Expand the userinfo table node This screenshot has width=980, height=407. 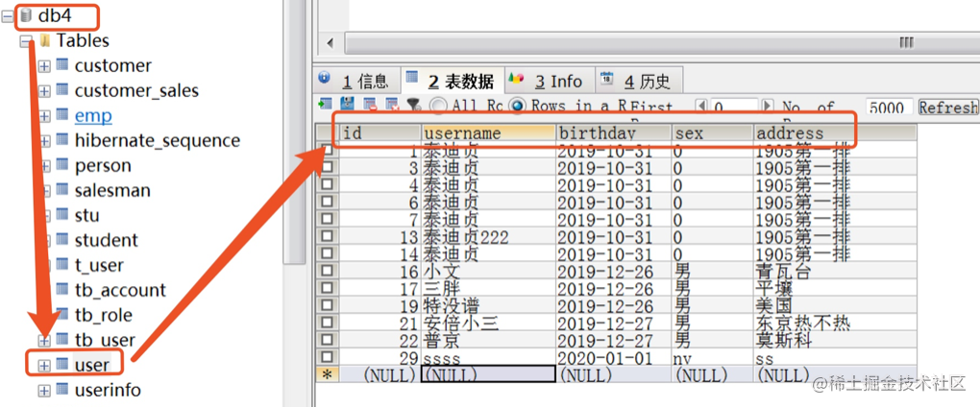pos(44,391)
